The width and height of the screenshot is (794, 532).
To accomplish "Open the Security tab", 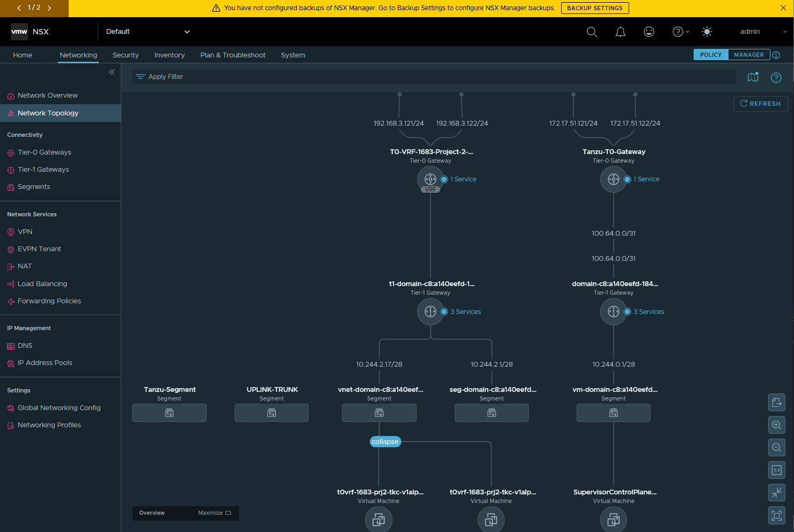I will 126,55.
